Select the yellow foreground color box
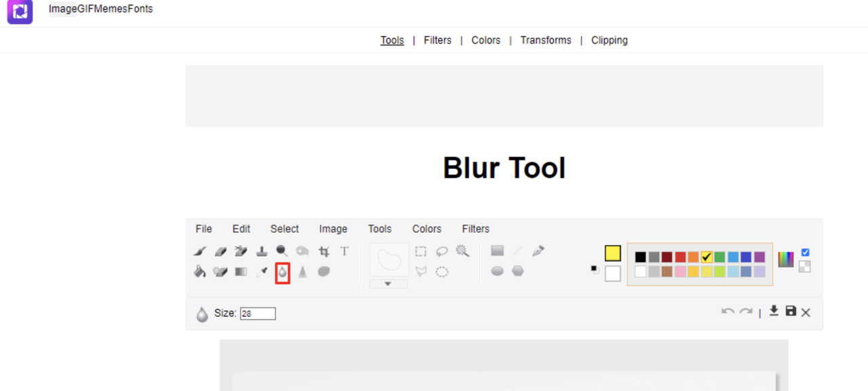This screenshot has height=391, width=868. pos(612,253)
